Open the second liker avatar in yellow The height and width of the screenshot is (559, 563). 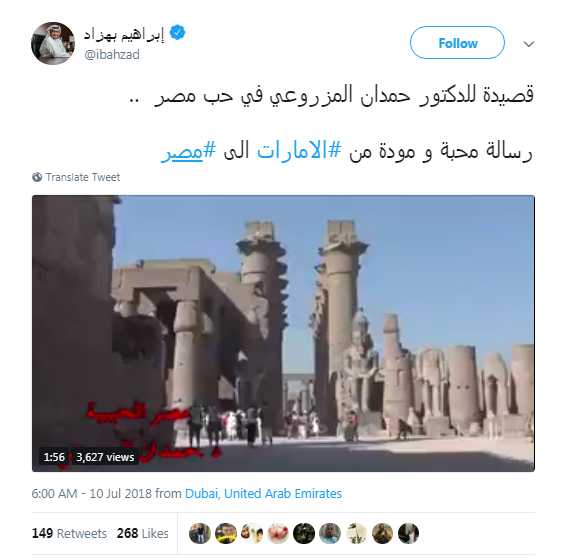pos(226,533)
